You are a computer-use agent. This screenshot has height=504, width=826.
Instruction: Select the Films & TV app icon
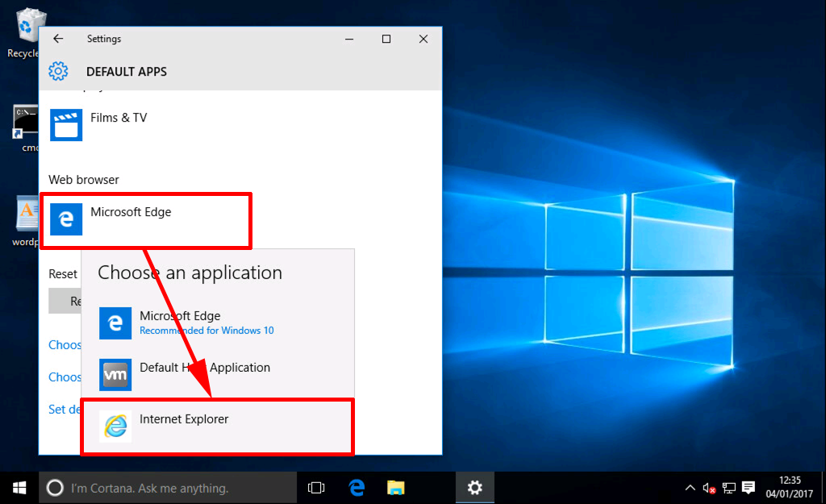coord(66,125)
